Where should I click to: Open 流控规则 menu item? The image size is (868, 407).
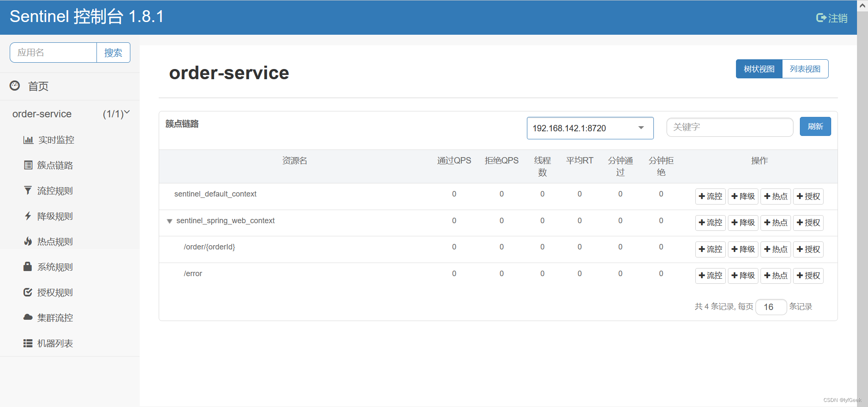pos(55,191)
